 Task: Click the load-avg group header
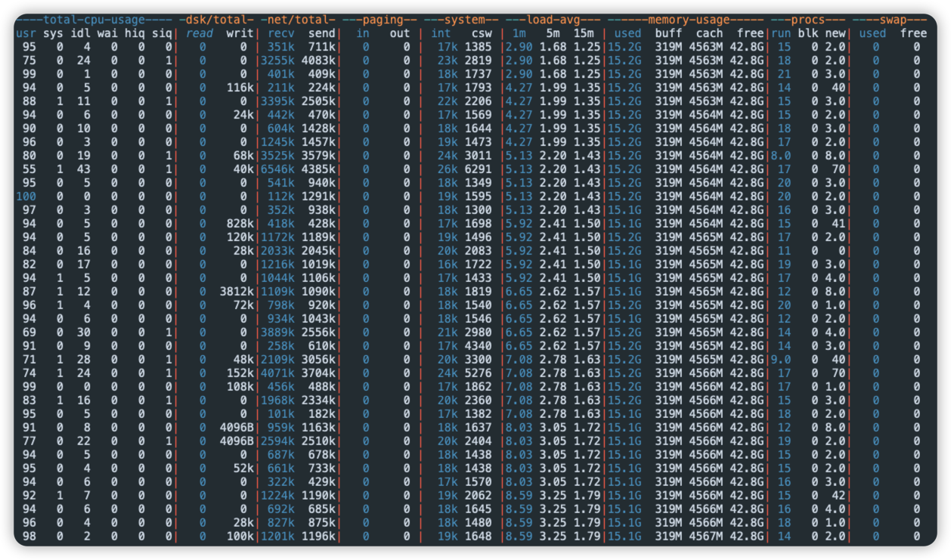tap(553, 20)
